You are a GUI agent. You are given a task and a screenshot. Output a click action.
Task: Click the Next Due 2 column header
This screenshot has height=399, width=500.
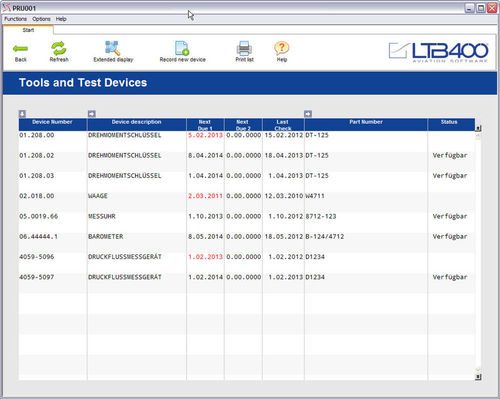pyautogui.click(x=243, y=124)
